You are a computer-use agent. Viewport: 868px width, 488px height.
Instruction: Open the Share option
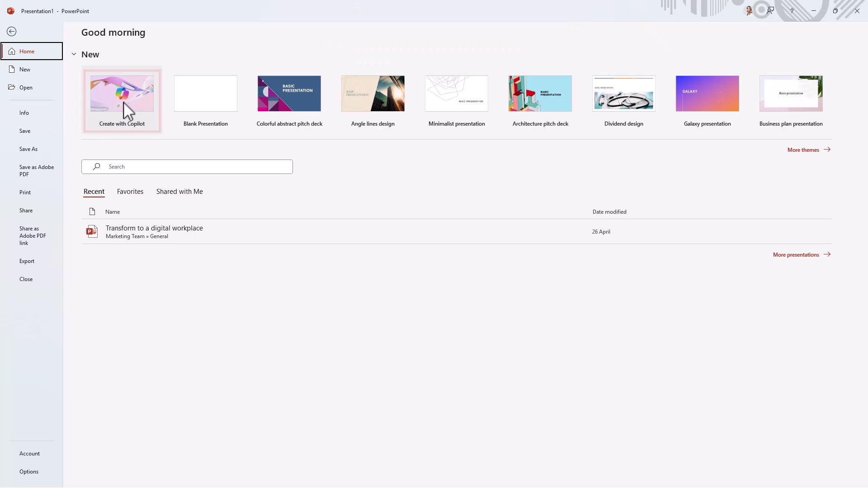(x=26, y=211)
